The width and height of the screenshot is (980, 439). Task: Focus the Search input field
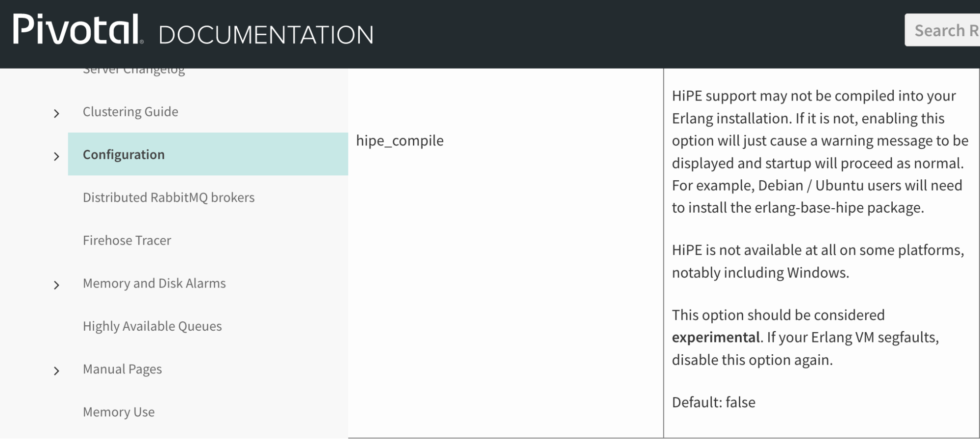942,30
